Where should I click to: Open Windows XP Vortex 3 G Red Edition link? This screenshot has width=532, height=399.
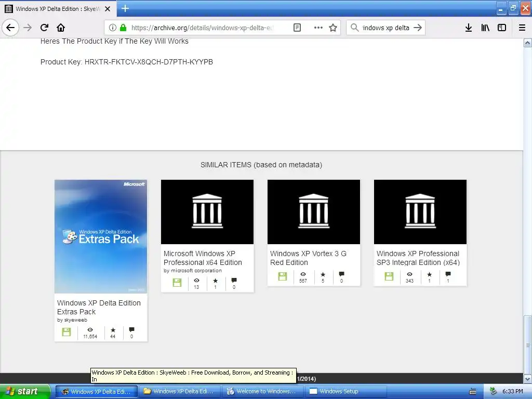click(x=309, y=258)
